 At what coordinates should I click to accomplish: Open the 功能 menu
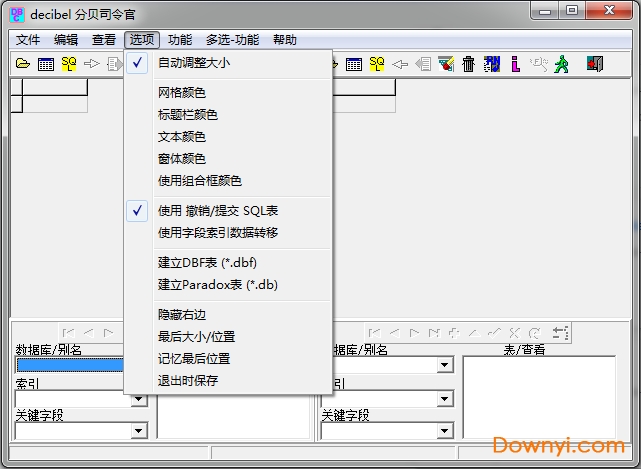click(180, 40)
